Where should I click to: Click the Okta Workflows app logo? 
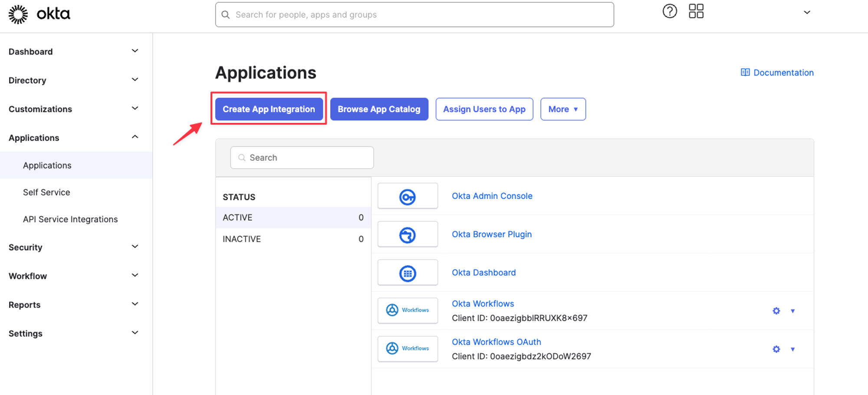(408, 310)
